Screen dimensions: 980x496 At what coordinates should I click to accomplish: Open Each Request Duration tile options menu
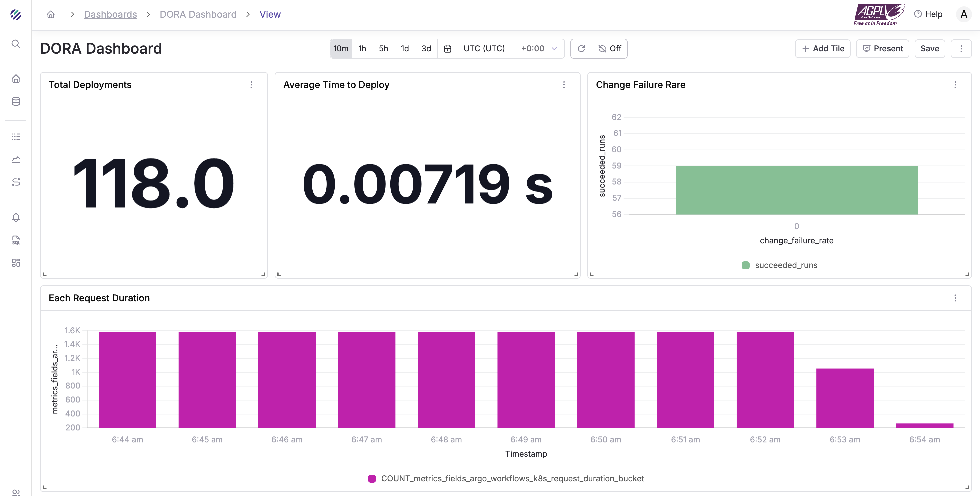[955, 298]
